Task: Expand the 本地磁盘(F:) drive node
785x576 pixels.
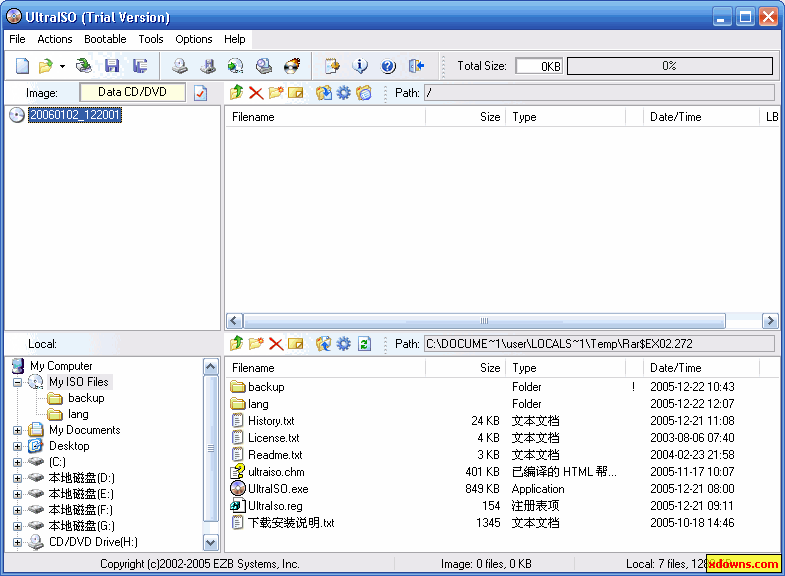Action: (x=18, y=510)
